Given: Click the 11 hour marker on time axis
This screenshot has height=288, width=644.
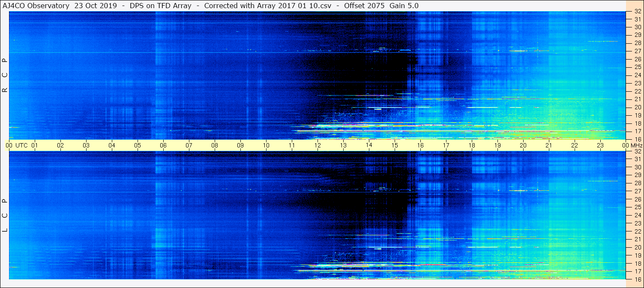Looking at the screenshot, I should click(x=292, y=145).
